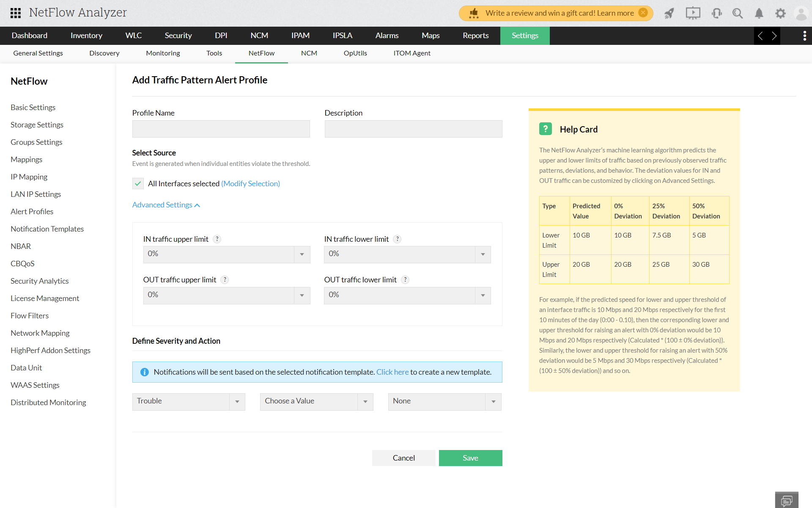Click the settings gear icon in header
The image size is (812, 508).
click(x=780, y=13)
